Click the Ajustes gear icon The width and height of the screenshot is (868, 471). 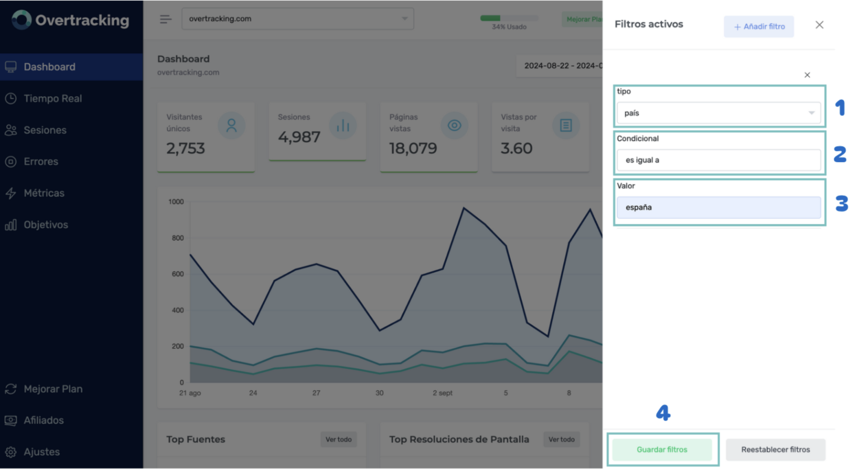point(11,452)
